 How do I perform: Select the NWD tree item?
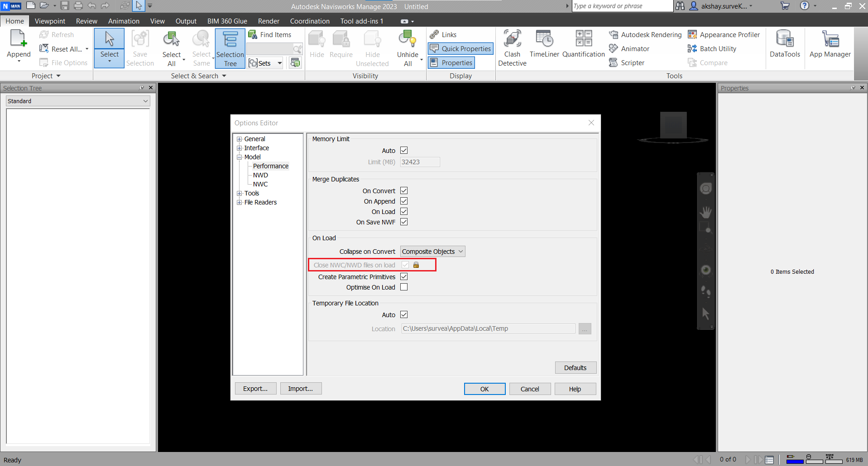[x=260, y=175]
